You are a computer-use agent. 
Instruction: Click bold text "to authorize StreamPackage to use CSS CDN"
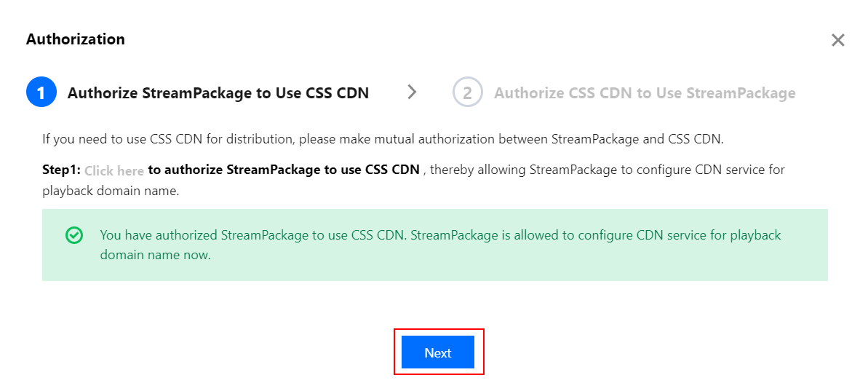coord(284,170)
